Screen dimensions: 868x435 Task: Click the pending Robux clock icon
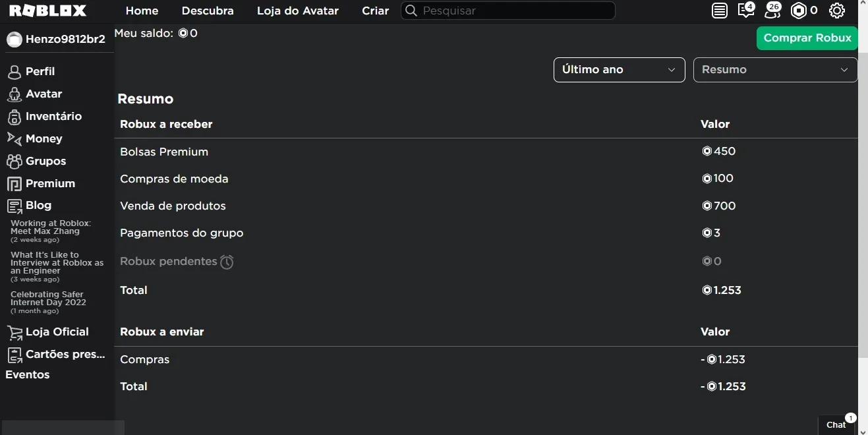227,262
